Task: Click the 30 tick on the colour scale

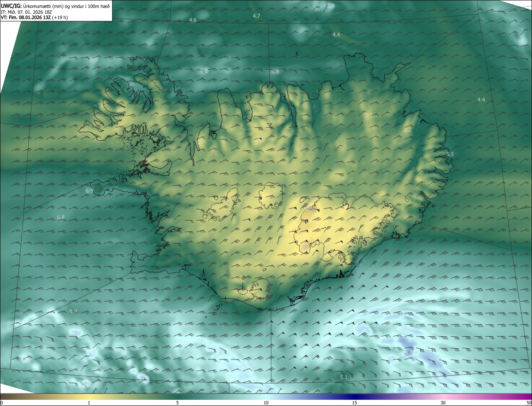Action: pos(443,403)
